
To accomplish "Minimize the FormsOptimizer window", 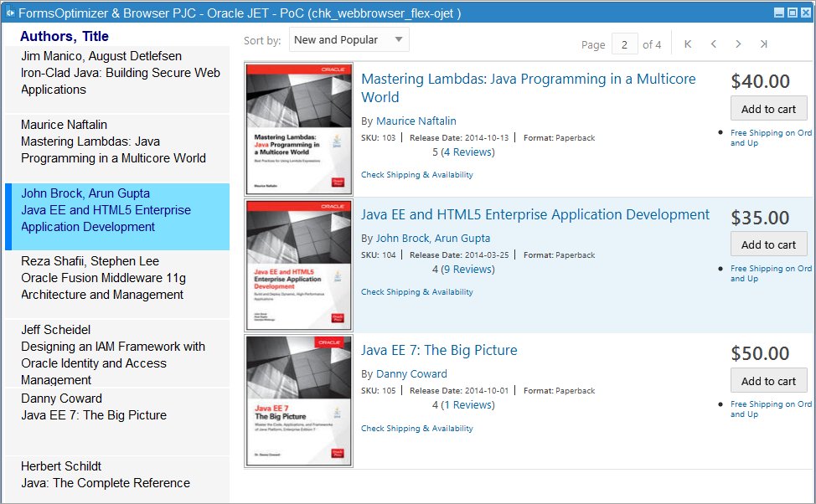I will 779,13.
